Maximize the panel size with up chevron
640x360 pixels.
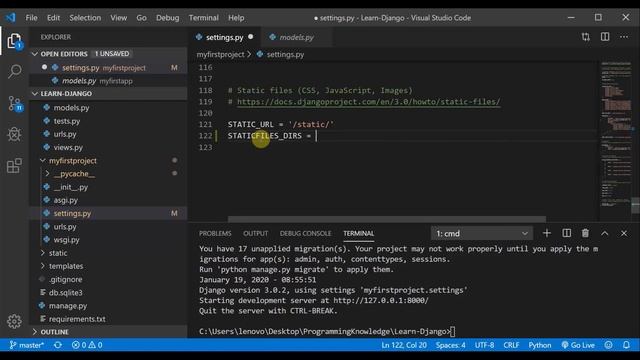[604, 233]
